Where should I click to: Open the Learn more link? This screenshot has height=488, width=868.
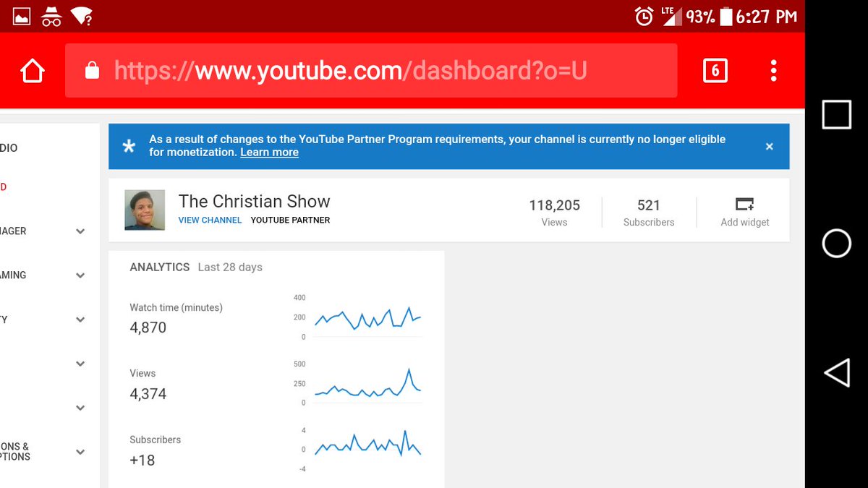(269, 153)
